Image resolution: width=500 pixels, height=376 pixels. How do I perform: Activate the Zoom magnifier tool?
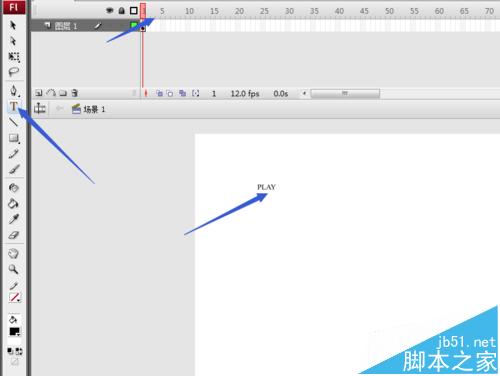click(x=13, y=269)
